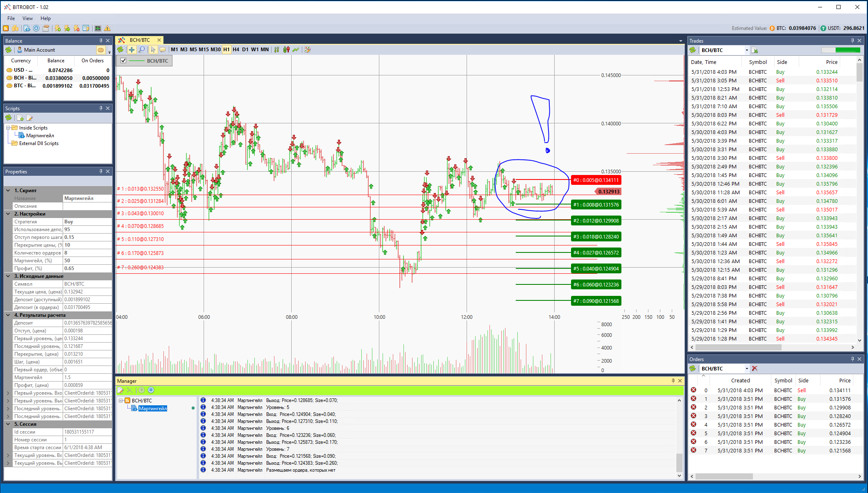The width and height of the screenshot is (868, 493).
Task: Stop the running script in Manager
Action: [151, 390]
